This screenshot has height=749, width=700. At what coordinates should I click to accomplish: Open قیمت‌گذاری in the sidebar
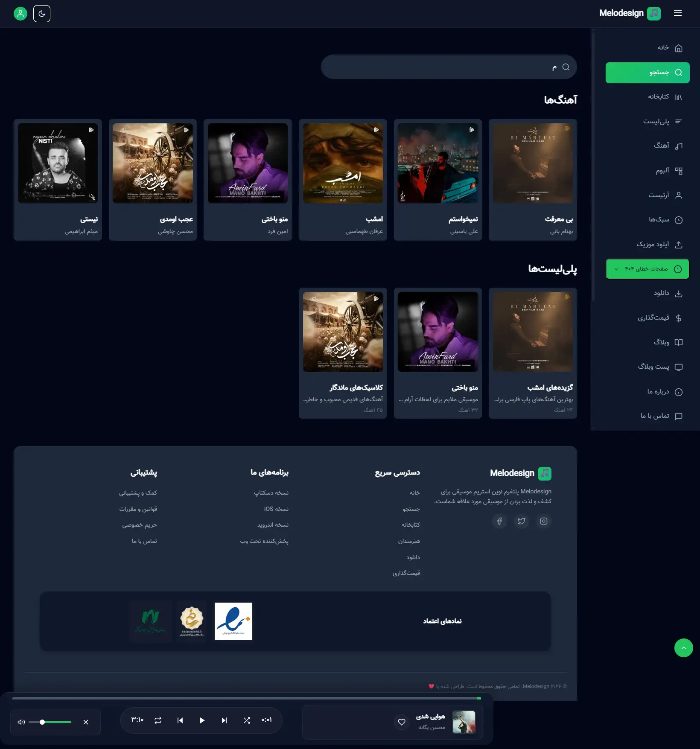(647, 318)
